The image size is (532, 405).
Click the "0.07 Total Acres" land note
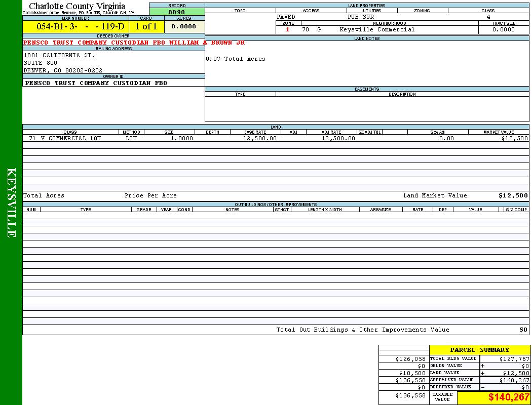pyautogui.click(x=236, y=59)
